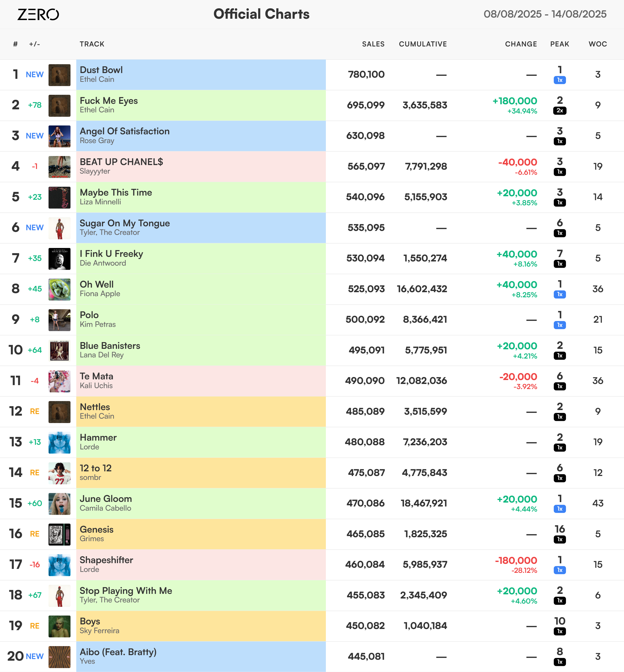Screen dimensions: 624x672
Task: Click the CHANGE column header
Action: (x=521, y=44)
